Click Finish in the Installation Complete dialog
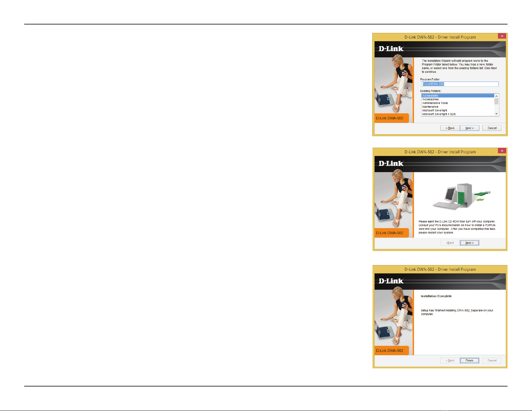The width and height of the screenshot is (532, 411). [x=470, y=361]
